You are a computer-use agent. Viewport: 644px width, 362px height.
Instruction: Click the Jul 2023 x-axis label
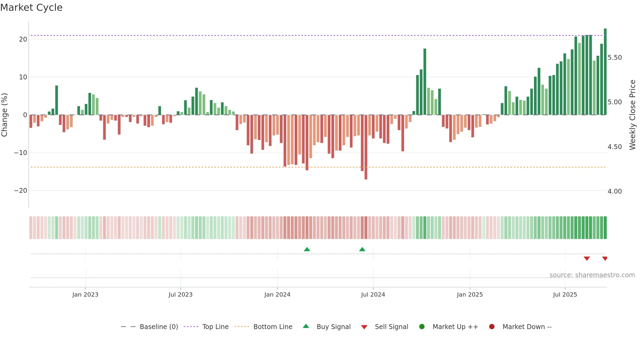181,294
